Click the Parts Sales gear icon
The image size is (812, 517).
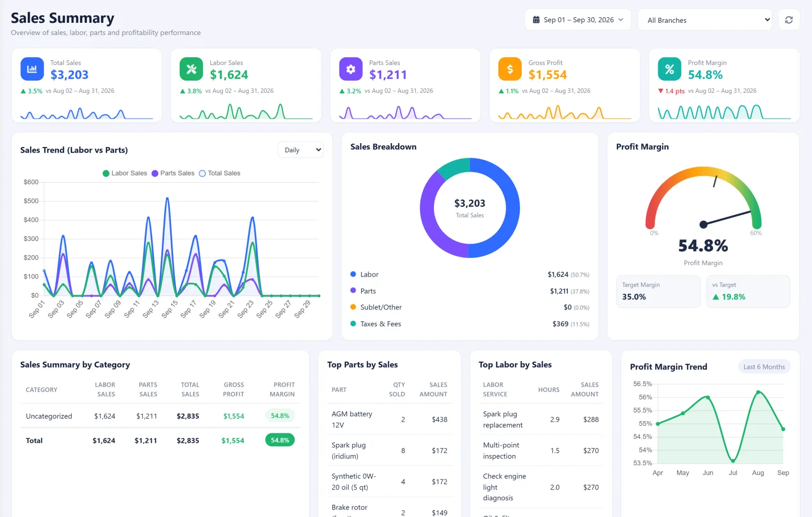coord(351,69)
